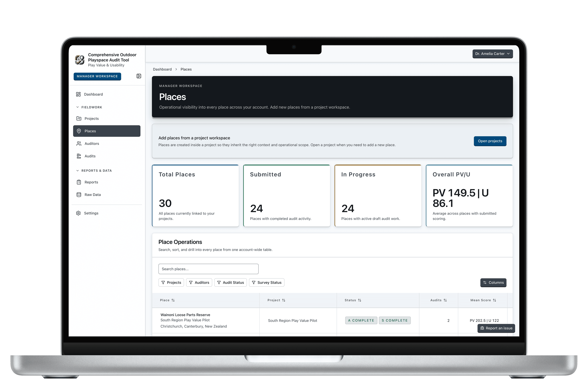The image size is (588, 382).
Task: Open Projects in the sidebar
Action: click(x=106, y=118)
